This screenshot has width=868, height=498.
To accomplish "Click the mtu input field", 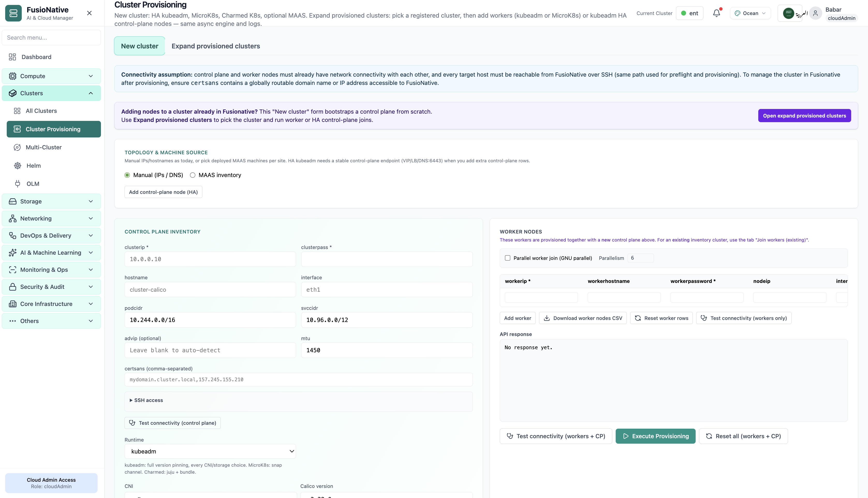I will click(x=387, y=350).
